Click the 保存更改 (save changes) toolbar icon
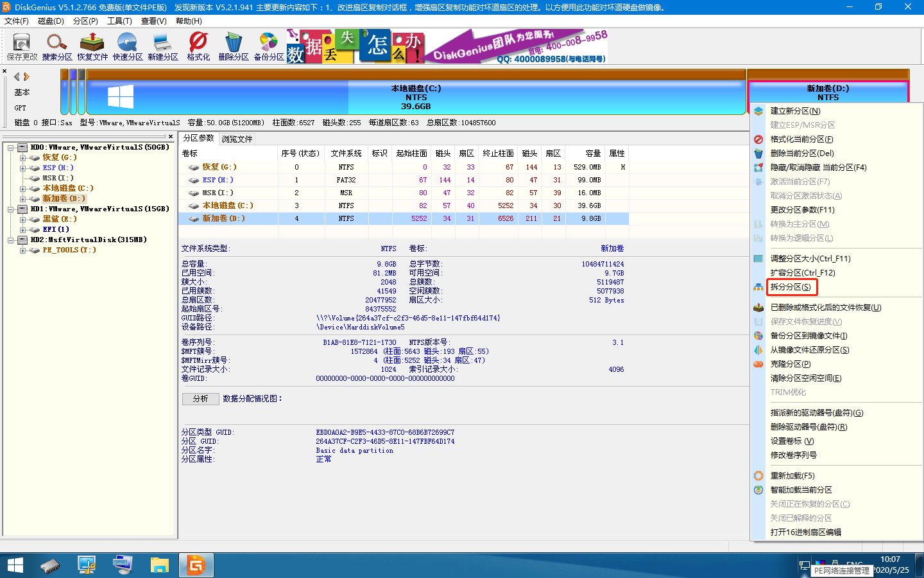Screen dimensions: 924x578 22,47
